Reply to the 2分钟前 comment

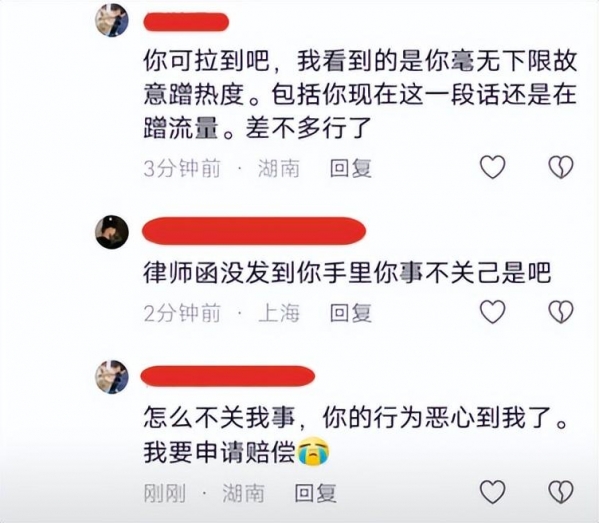pos(351,313)
